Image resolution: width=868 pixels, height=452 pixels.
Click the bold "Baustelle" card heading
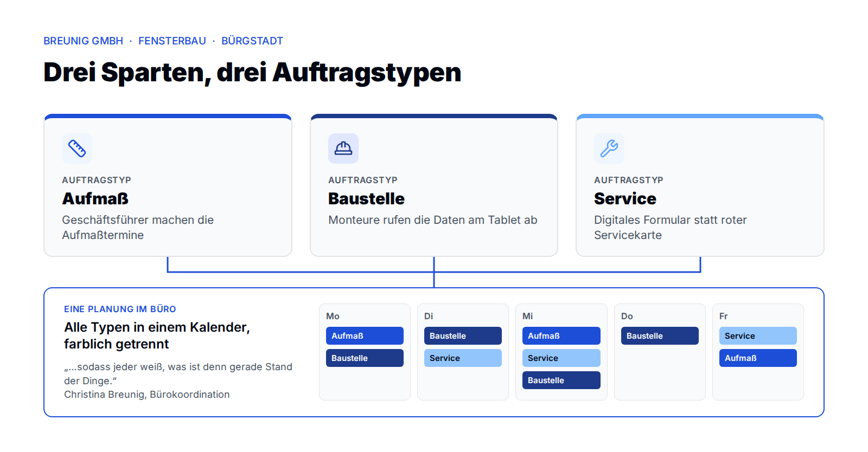pos(366,199)
